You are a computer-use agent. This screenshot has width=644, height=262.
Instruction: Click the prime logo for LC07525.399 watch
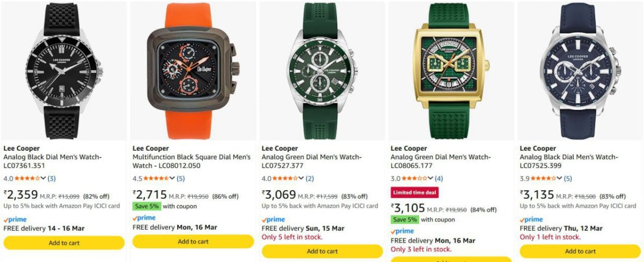click(x=531, y=220)
